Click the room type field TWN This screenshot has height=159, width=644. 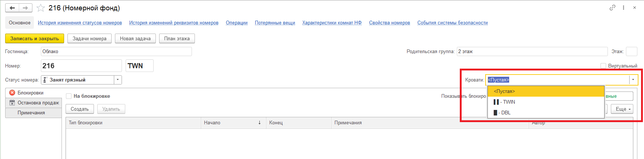140,66
